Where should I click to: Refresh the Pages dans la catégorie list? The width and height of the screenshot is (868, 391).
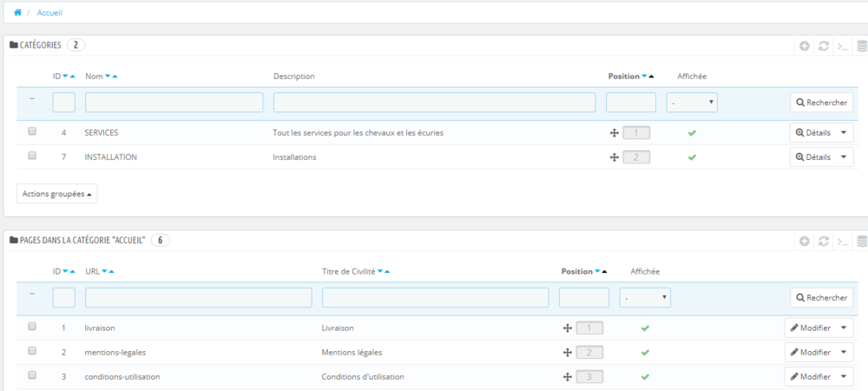[x=824, y=241]
